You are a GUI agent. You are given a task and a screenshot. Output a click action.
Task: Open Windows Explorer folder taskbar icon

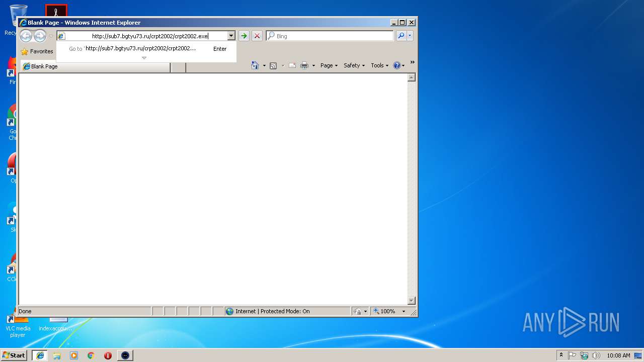[x=57, y=355]
